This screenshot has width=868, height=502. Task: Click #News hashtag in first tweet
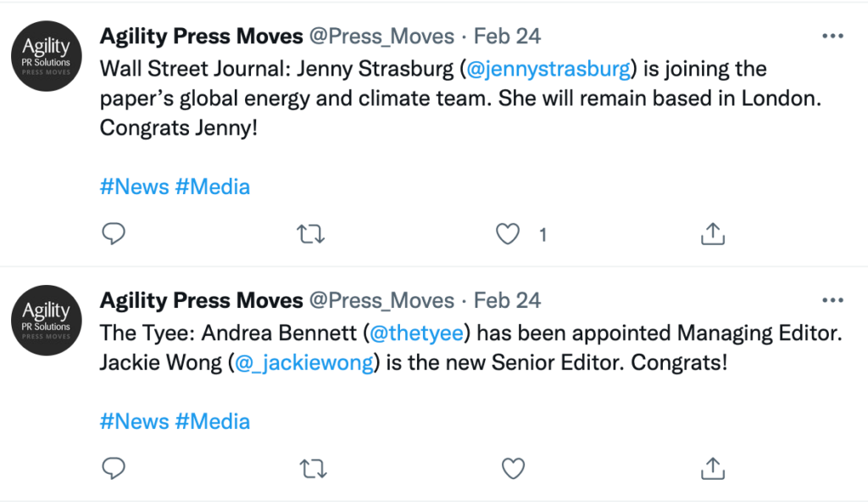point(134,187)
